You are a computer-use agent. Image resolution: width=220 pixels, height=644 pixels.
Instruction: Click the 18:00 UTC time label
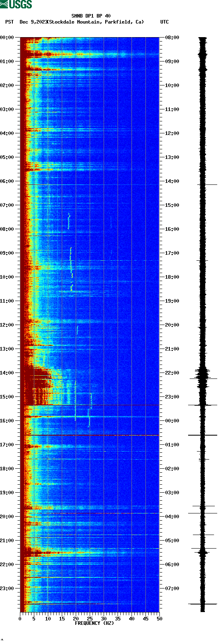172,277
